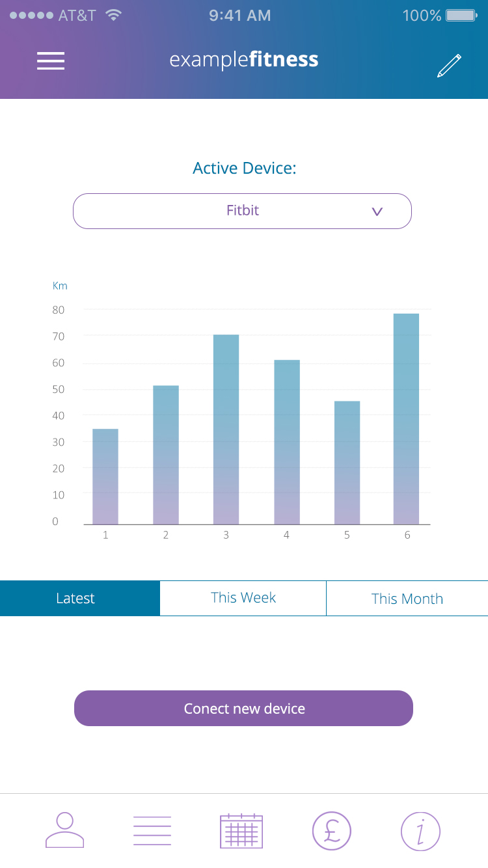Tap the shortest chart bar, number 1

(x=105, y=476)
